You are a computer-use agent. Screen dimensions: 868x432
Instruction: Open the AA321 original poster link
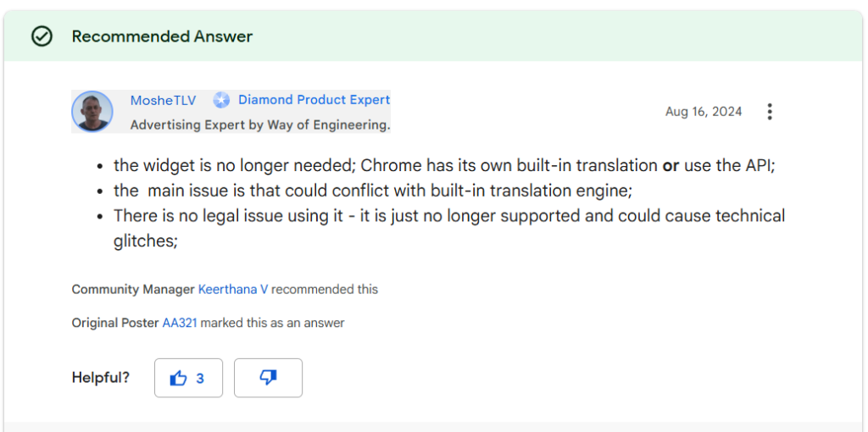[180, 323]
